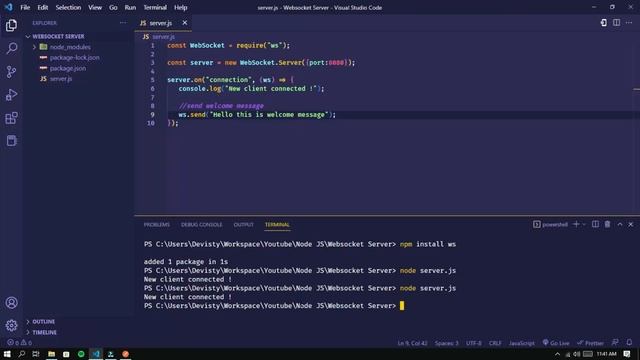Screen dimensions: 640x360
Task: Click the Ln 9, Col 42 status item
Action: 412,343
